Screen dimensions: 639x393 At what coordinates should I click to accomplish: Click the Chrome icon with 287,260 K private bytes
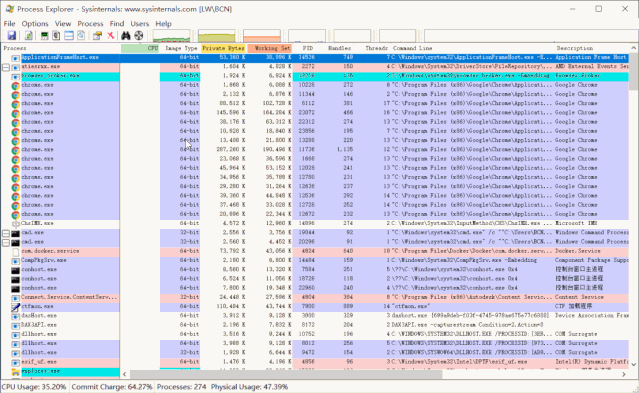tap(15, 150)
